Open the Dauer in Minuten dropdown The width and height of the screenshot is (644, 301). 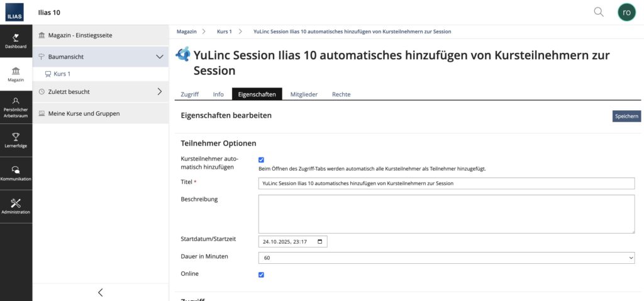click(447, 258)
